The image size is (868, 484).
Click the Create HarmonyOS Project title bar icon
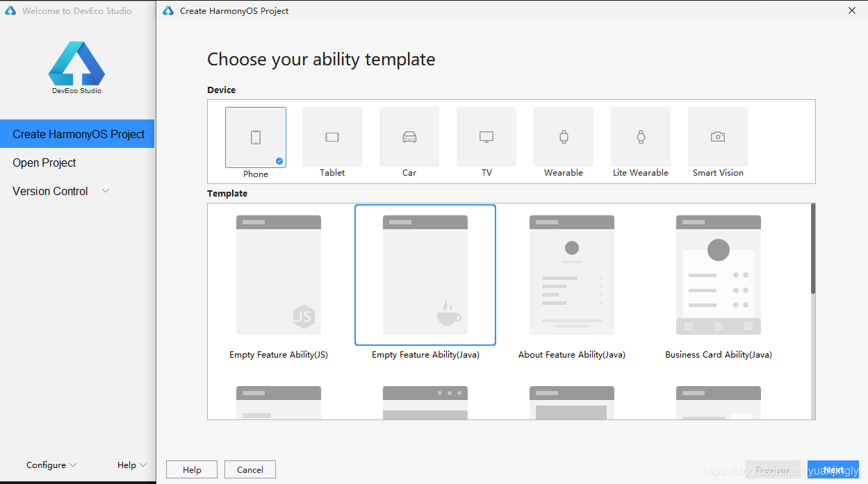pyautogui.click(x=168, y=10)
